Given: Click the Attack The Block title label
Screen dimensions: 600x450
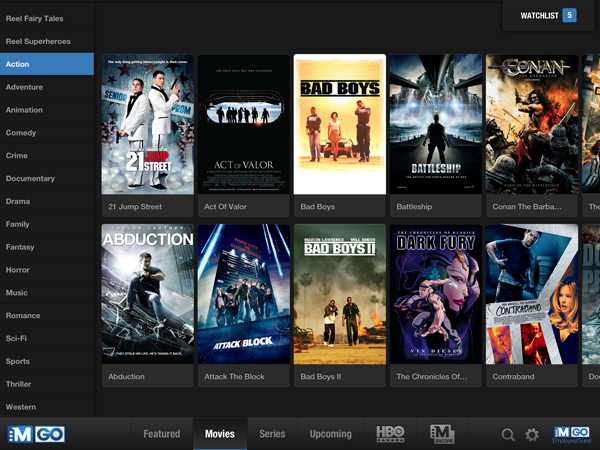Looking at the screenshot, I should coord(242,377).
